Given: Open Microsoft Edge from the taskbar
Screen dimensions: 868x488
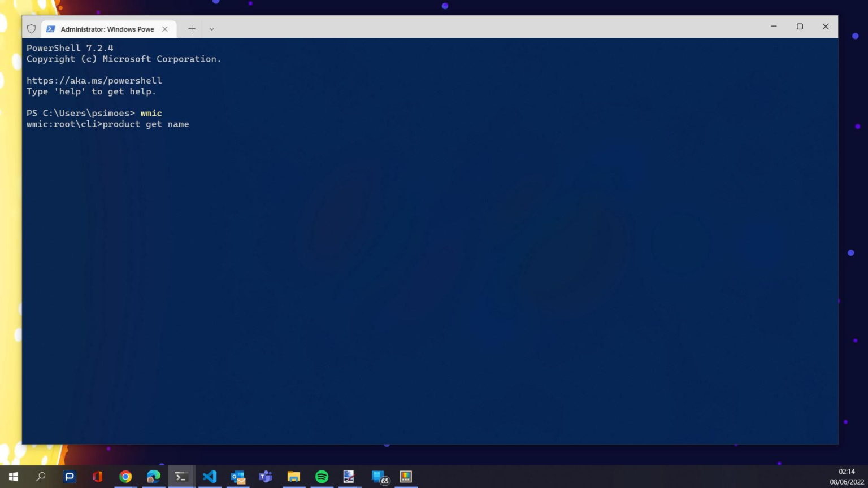Looking at the screenshot, I should coord(153,477).
